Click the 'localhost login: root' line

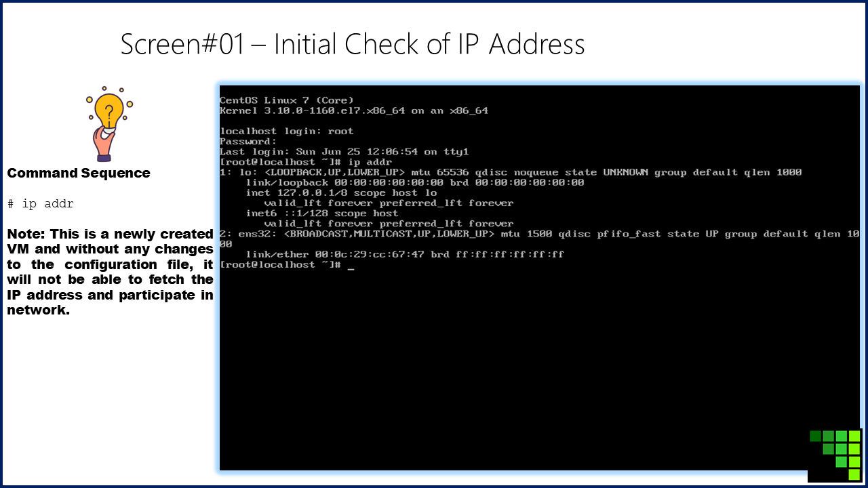[x=287, y=131]
